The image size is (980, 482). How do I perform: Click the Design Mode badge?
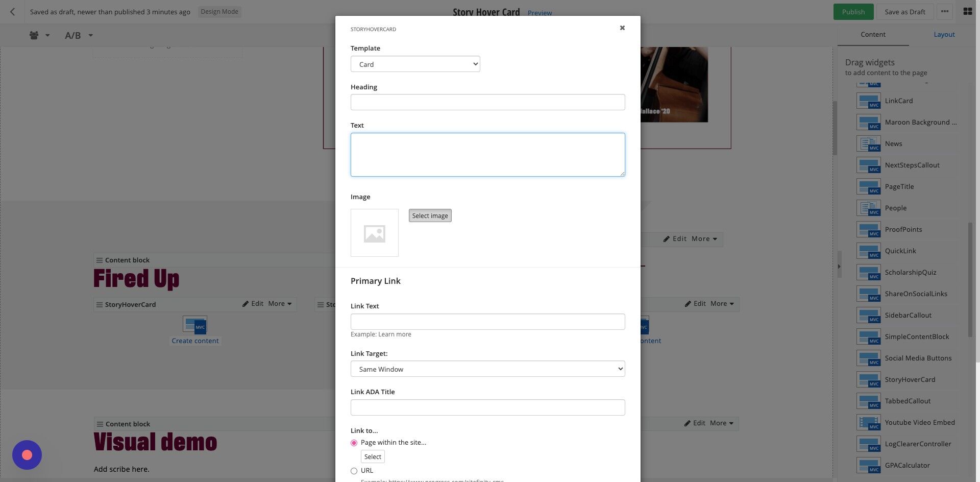[219, 12]
